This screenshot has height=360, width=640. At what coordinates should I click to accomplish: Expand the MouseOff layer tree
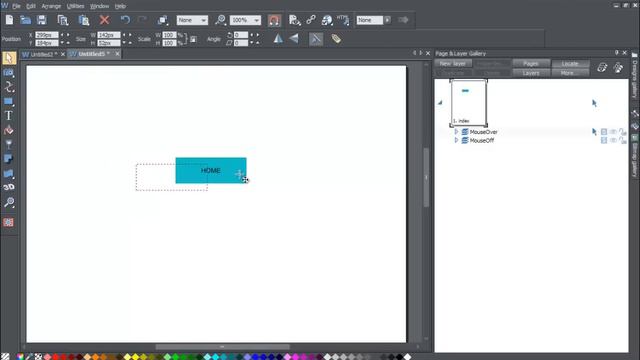[x=456, y=140]
